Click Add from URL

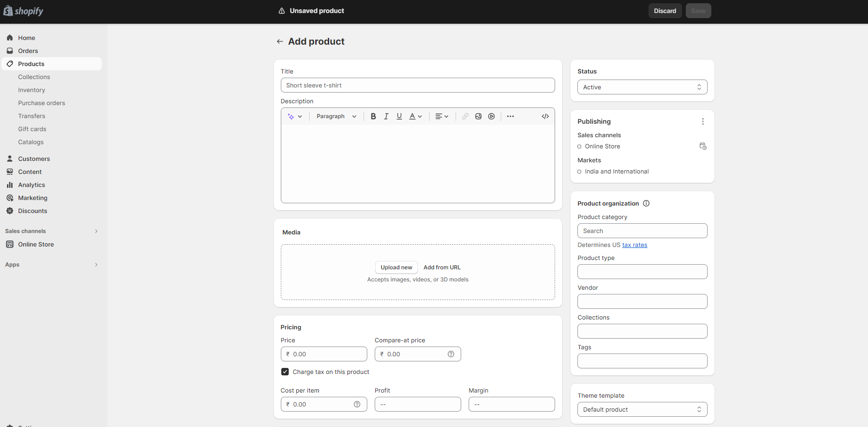click(x=442, y=267)
